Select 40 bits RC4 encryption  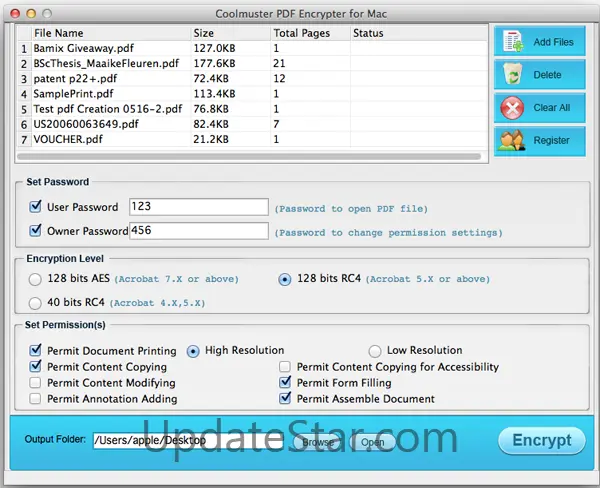pos(35,303)
